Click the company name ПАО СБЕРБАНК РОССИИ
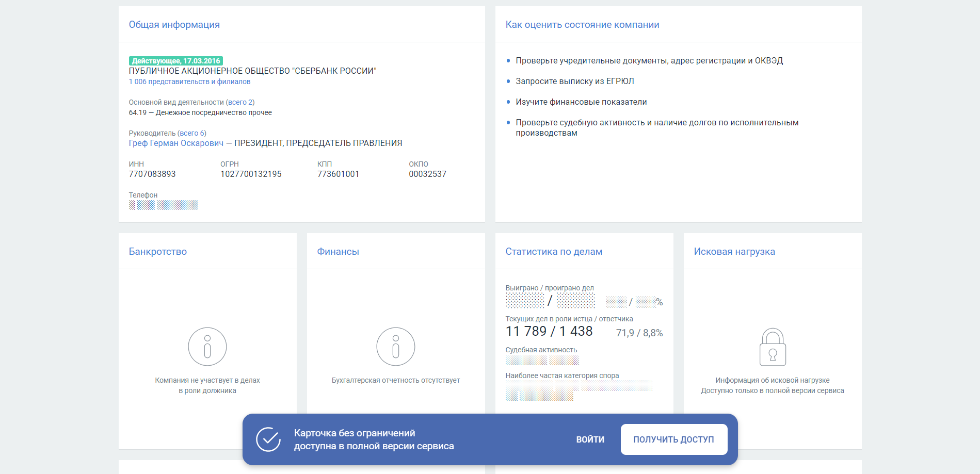Viewport: 980px width, 474px height. tap(253, 71)
